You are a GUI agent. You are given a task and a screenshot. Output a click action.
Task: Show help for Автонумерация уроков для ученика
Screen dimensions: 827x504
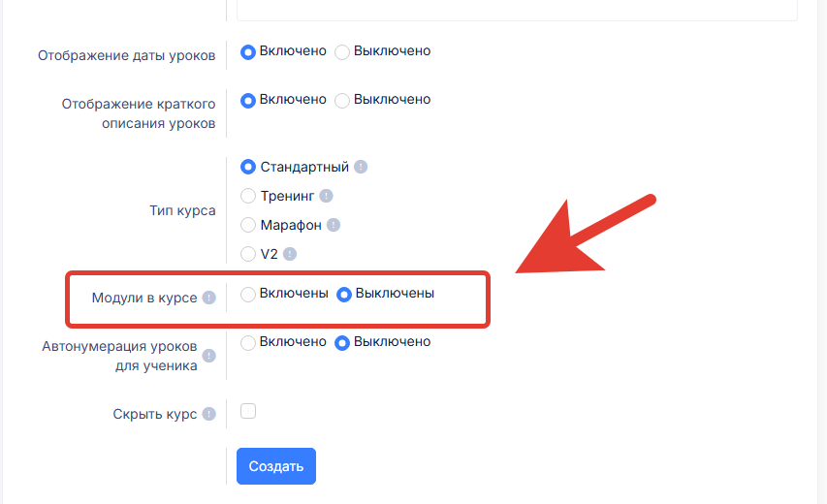coord(209,356)
